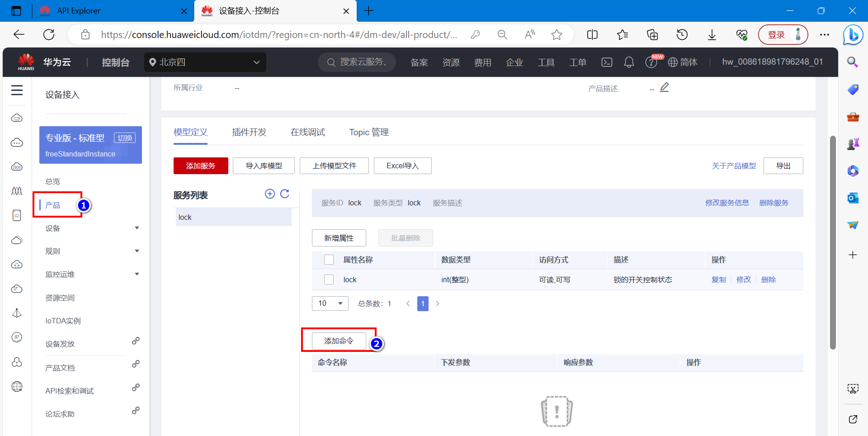Screen dimensions: 868x436
Task: Open the notifications bell
Action: (x=629, y=62)
